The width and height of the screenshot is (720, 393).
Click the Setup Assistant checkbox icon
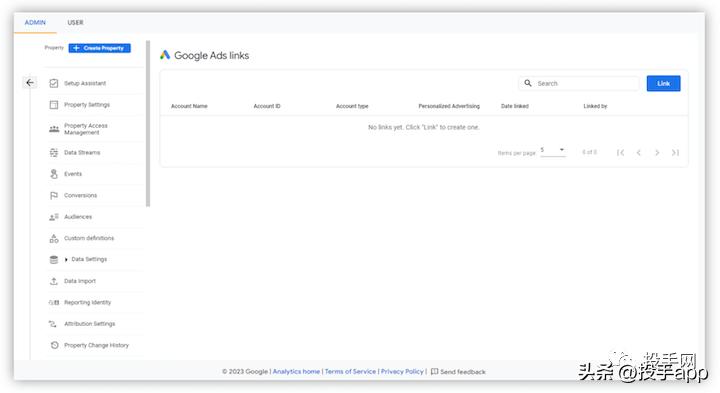click(54, 83)
